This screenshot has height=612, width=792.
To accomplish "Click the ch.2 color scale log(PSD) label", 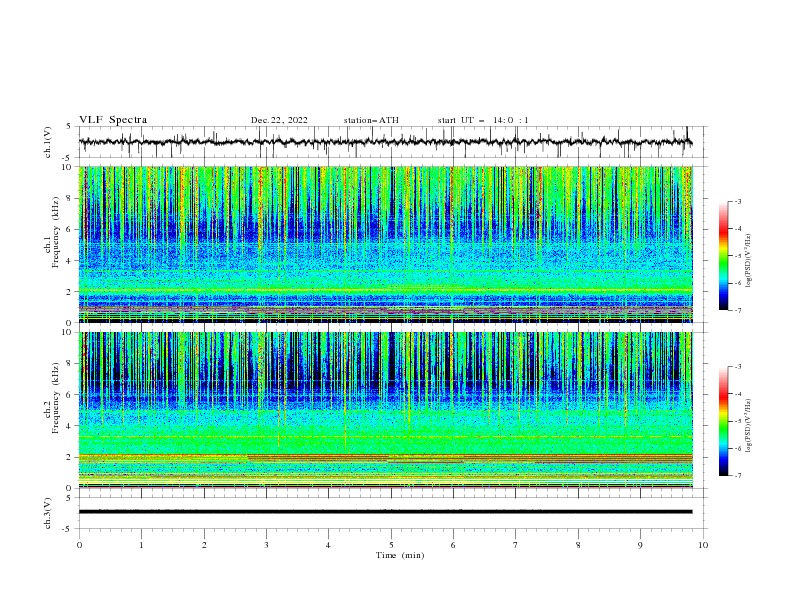I will click(x=749, y=426).
